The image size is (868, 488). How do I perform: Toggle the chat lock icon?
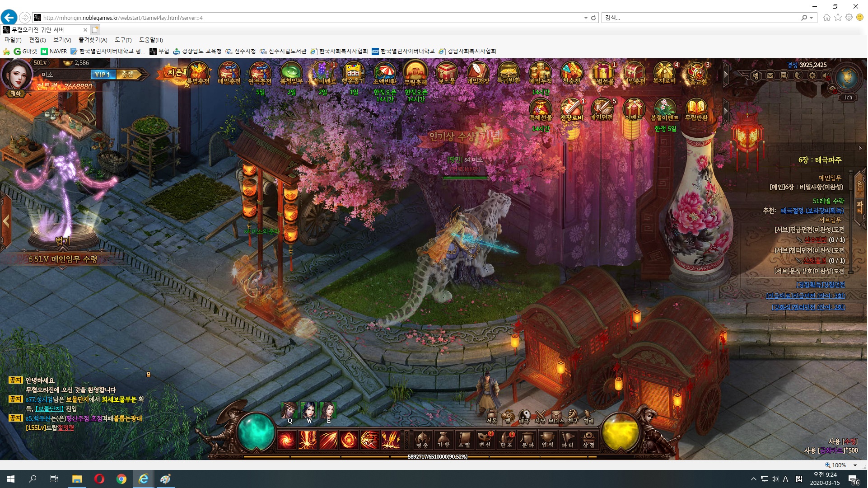148,374
